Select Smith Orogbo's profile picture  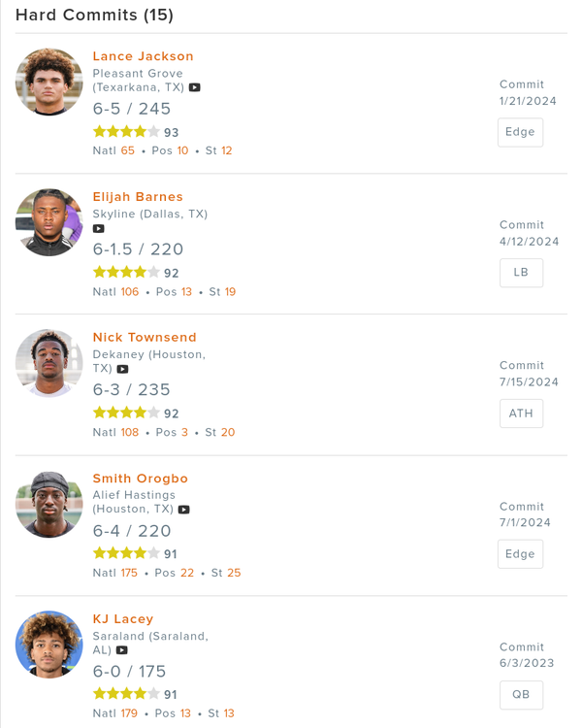pyautogui.click(x=49, y=504)
